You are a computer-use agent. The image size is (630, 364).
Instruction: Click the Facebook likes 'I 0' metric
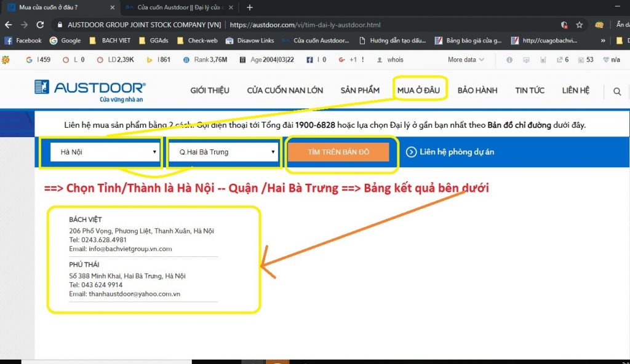(316, 60)
